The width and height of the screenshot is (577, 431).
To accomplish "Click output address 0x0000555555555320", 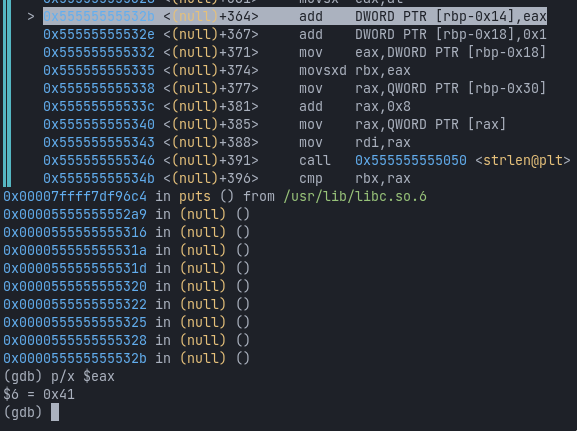I will coord(75,287).
